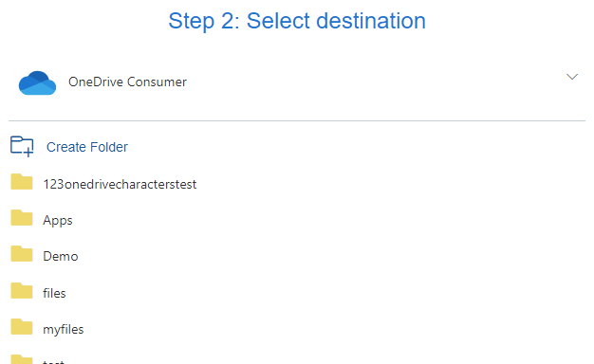Click the divider line below OneDrive Consumer

pos(297,120)
